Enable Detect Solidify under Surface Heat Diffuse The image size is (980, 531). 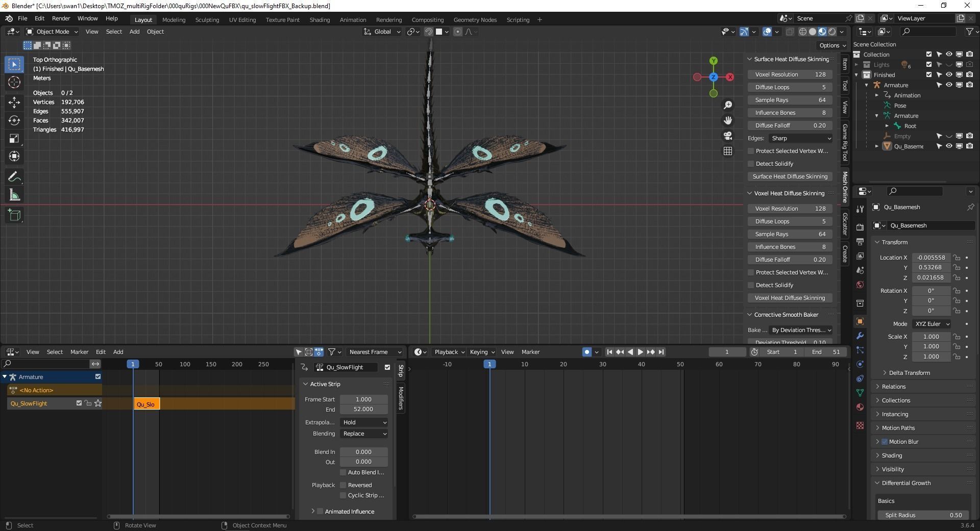751,164
